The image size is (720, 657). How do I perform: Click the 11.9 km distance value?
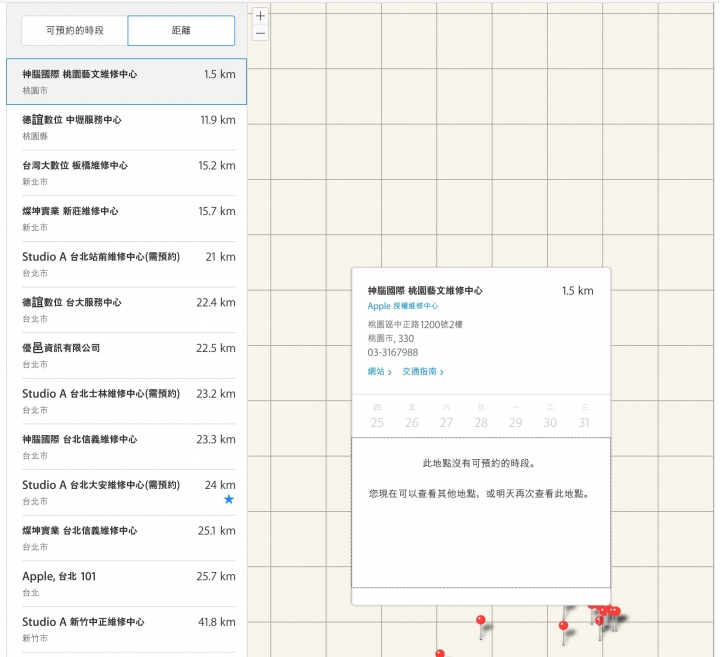pyautogui.click(x=218, y=120)
